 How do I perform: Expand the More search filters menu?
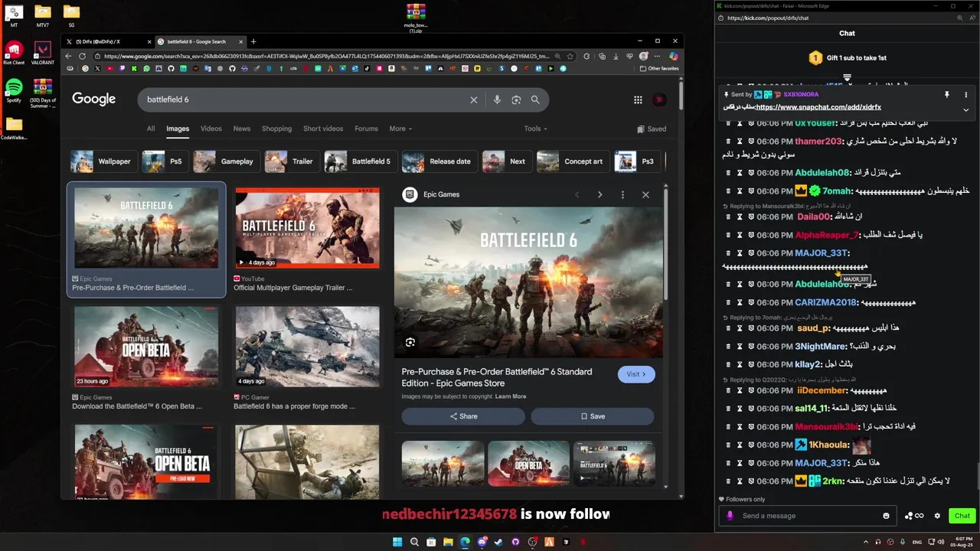[x=400, y=129]
